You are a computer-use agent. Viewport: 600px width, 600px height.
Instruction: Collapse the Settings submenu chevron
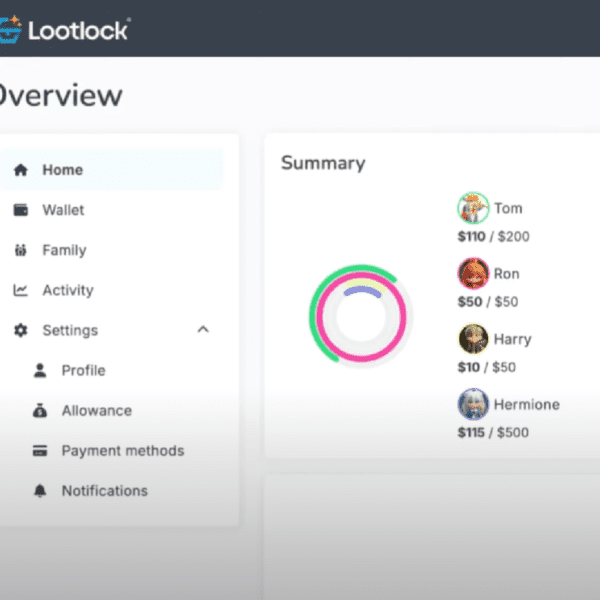[203, 330]
